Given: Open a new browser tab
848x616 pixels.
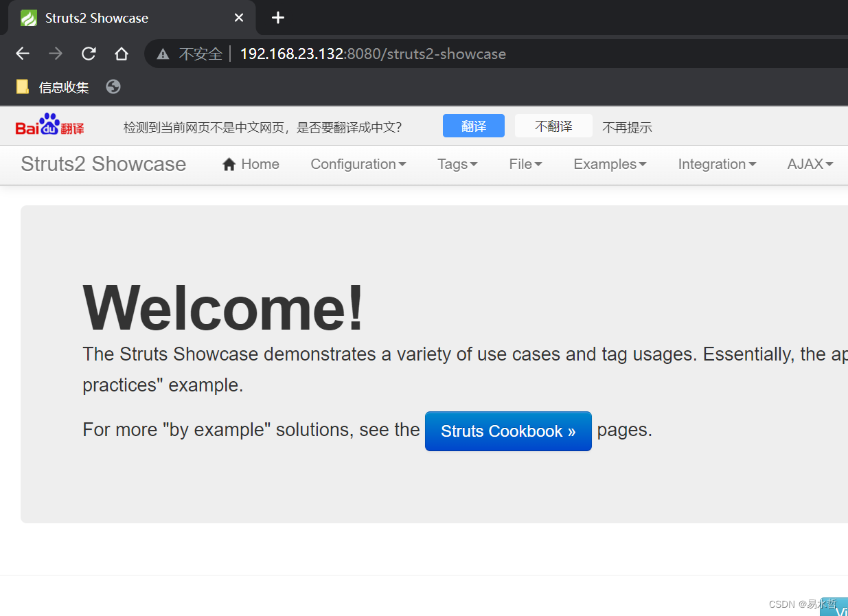Looking at the screenshot, I should point(278,18).
